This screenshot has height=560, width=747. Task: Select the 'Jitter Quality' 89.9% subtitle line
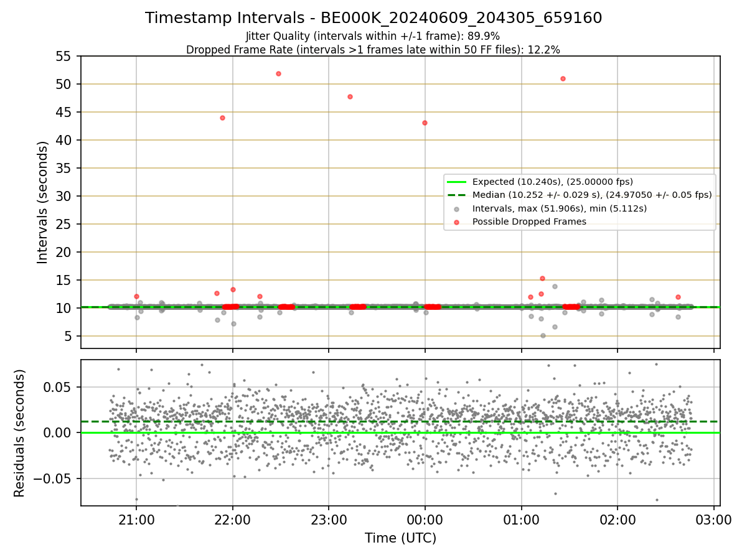click(373, 36)
